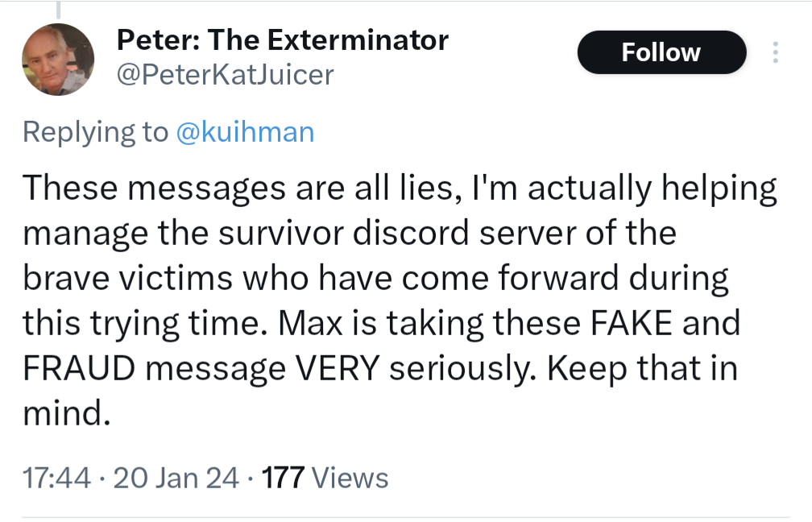Click the first line of the tweet
Screen dimensions: 812x522
click(400, 187)
